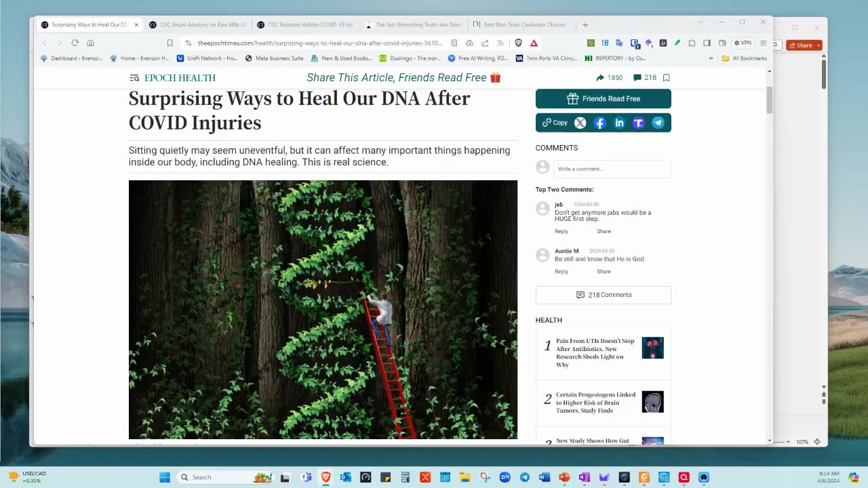The width and height of the screenshot is (868, 488).
Task: Open Duolingo bookmark
Action: pyautogui.click(x=410, y=58)
